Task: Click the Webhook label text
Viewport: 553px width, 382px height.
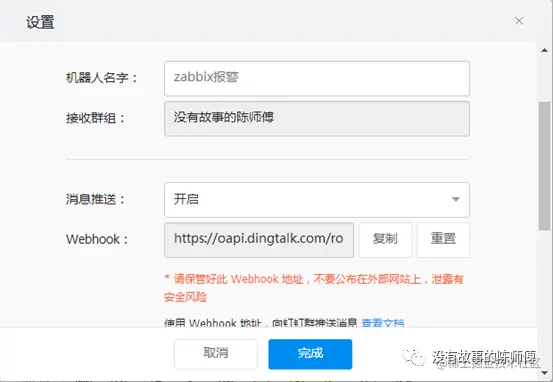Action: [97, 239]
